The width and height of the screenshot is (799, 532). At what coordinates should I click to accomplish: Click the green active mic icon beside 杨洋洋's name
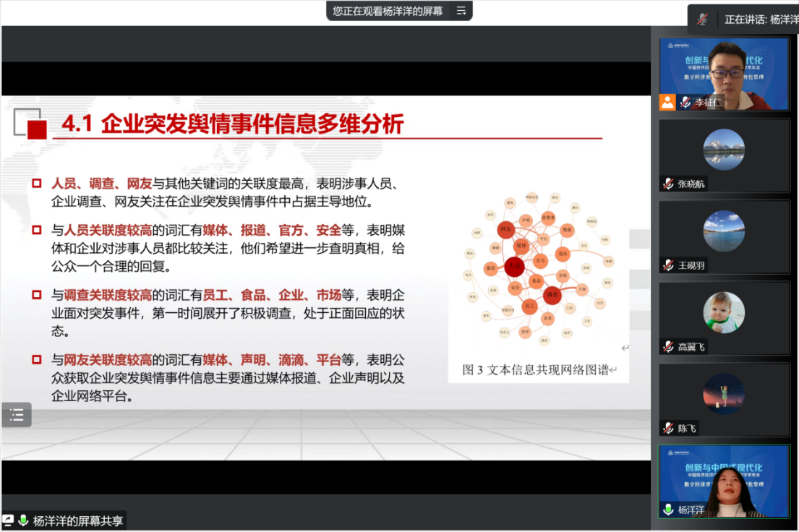click(669, 510)
